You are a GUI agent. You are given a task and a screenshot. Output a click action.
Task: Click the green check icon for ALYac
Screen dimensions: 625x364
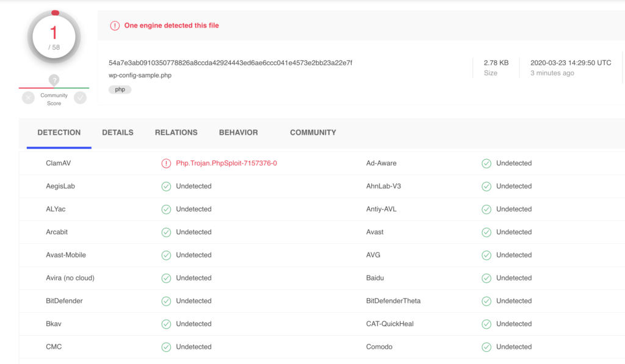coord(166,210)
